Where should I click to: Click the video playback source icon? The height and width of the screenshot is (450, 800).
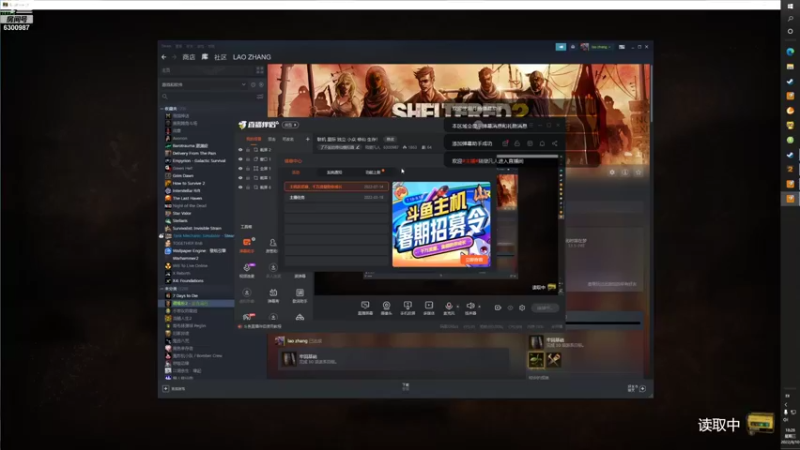tap(429, 305)
